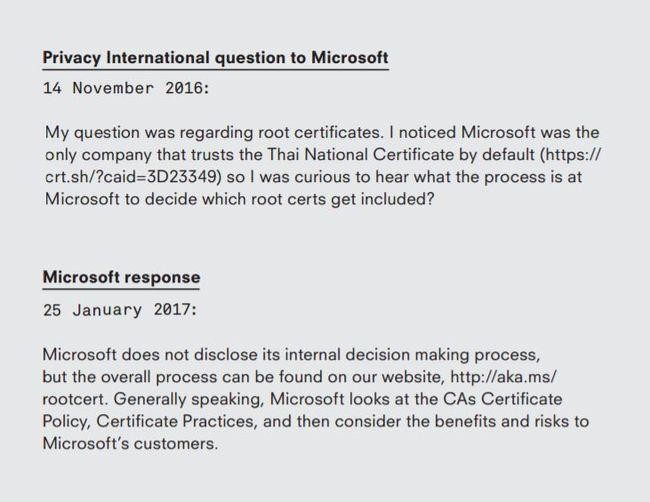The width and height of the screenshot is (650, 502).
Task: Click the 'Microsoft response' heading
Action: [121, 277]
